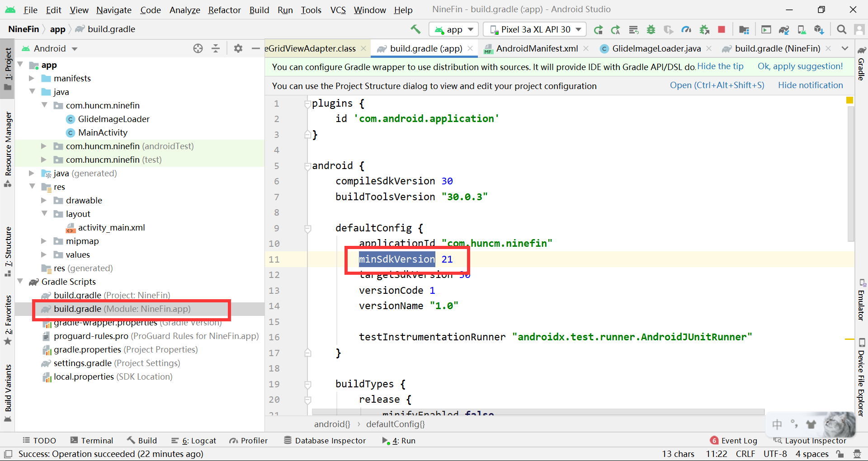Open the Refactor menu
The height and width of the screenshot is (461, 868).
(x=224, y=10)
